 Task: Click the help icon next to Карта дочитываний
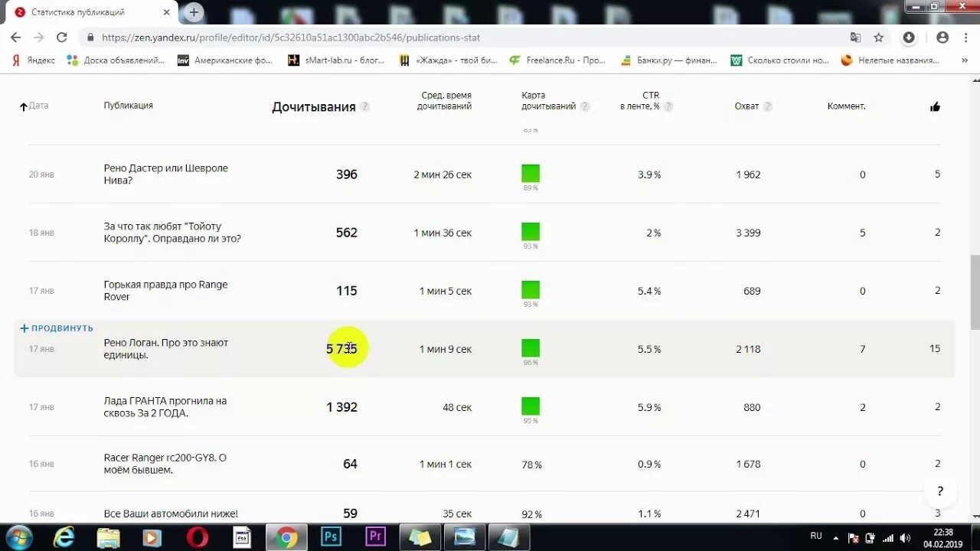point(585,107)
